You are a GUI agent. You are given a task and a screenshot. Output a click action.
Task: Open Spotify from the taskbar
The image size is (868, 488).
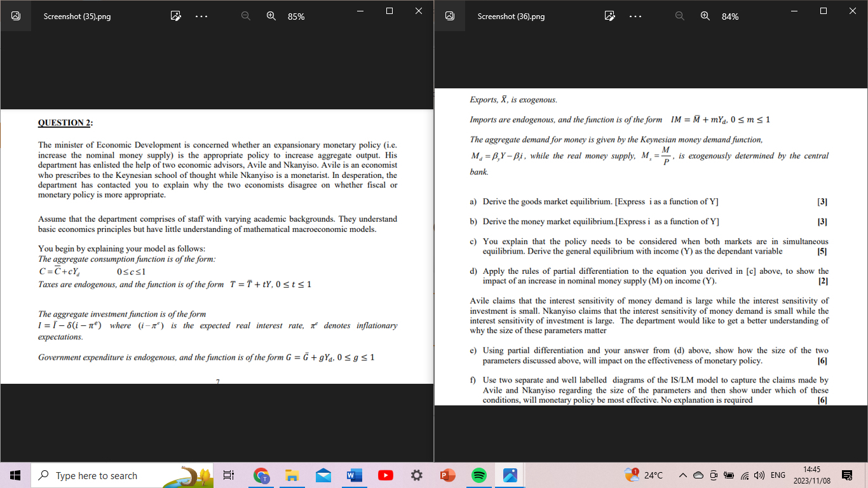click(x=478, y=475)
